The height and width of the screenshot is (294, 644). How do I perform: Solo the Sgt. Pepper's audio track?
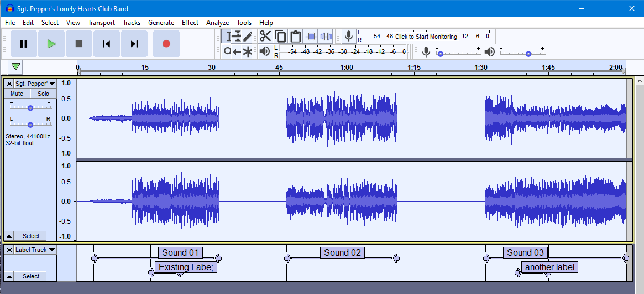coord(43,94)
